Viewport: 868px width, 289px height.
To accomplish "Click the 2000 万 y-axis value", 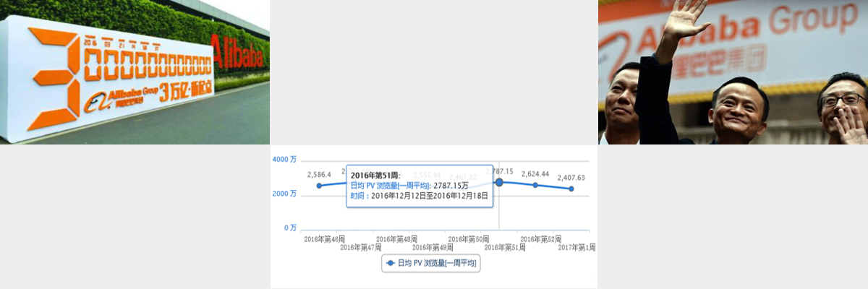I will 284,194.
